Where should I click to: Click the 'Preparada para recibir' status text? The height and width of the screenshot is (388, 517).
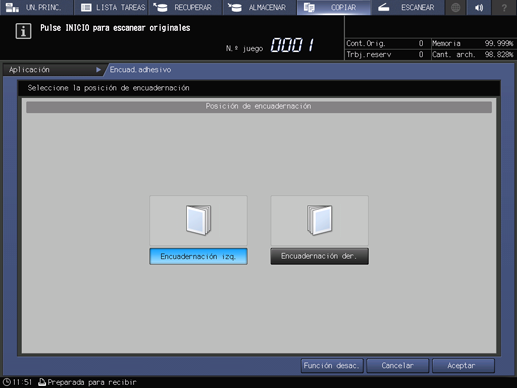coord(92,382)
